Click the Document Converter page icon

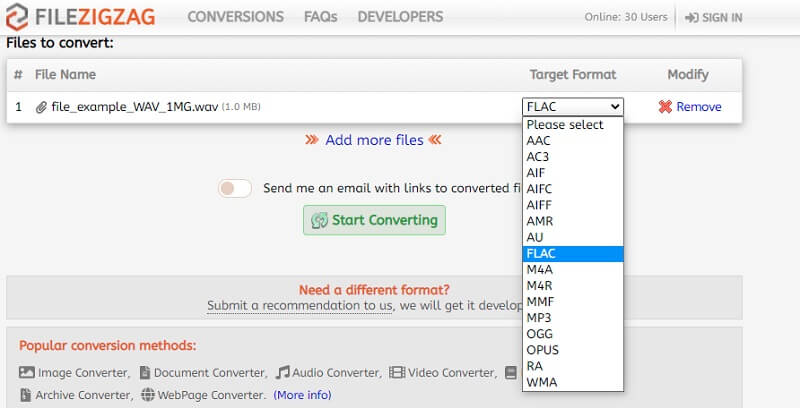(x=143, y=373)
